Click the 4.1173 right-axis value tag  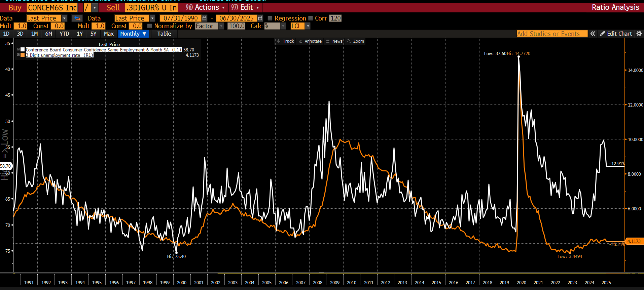coord(634,241)
